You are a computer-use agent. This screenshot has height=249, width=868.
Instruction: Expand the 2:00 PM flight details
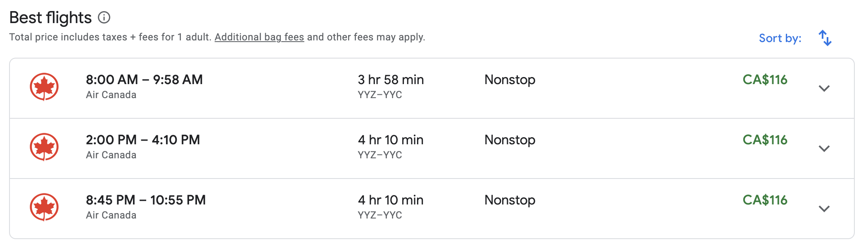[x=824, y=148]
